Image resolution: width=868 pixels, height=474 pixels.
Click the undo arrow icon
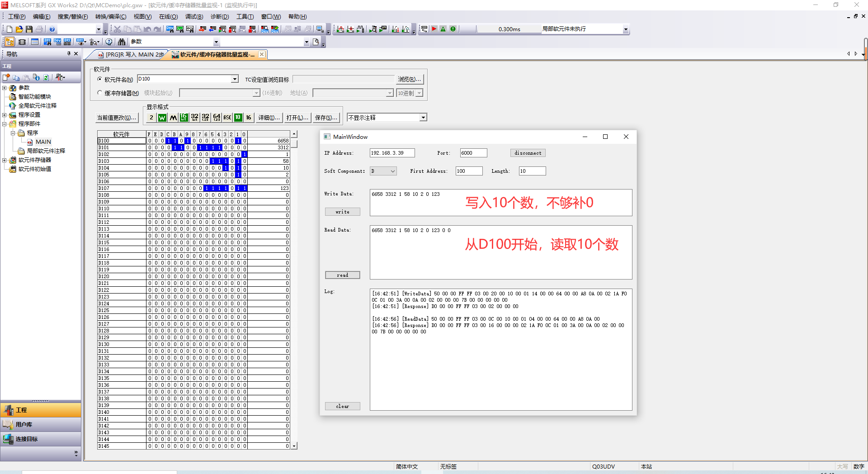147,29
